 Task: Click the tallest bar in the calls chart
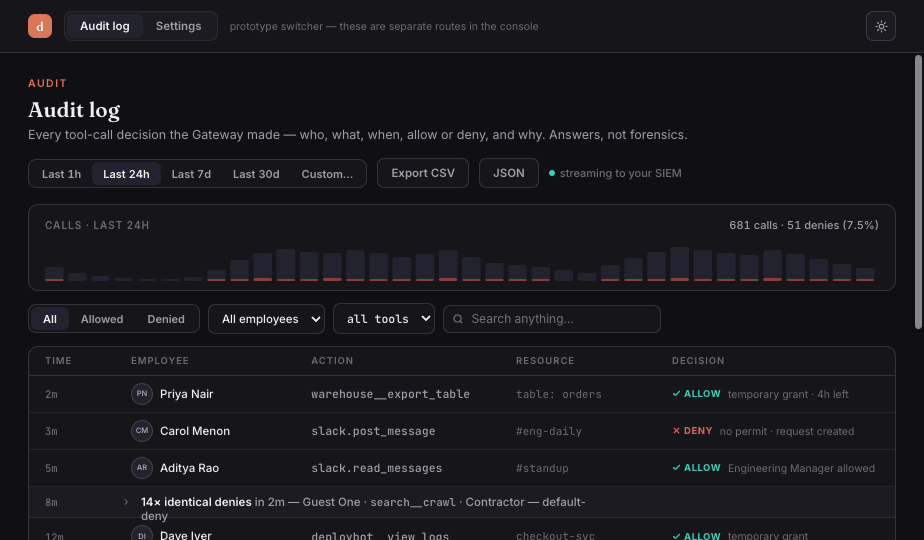(x=679, y=264)
